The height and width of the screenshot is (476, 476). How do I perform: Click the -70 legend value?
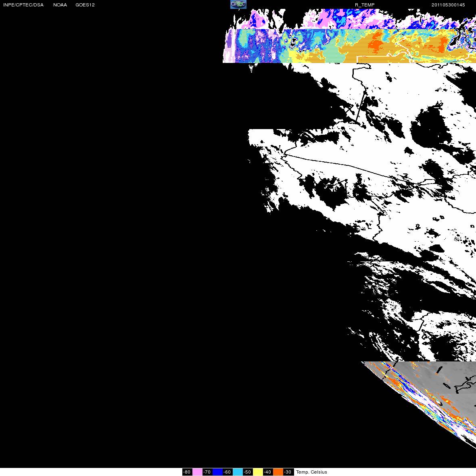click(x=207, y=472)
